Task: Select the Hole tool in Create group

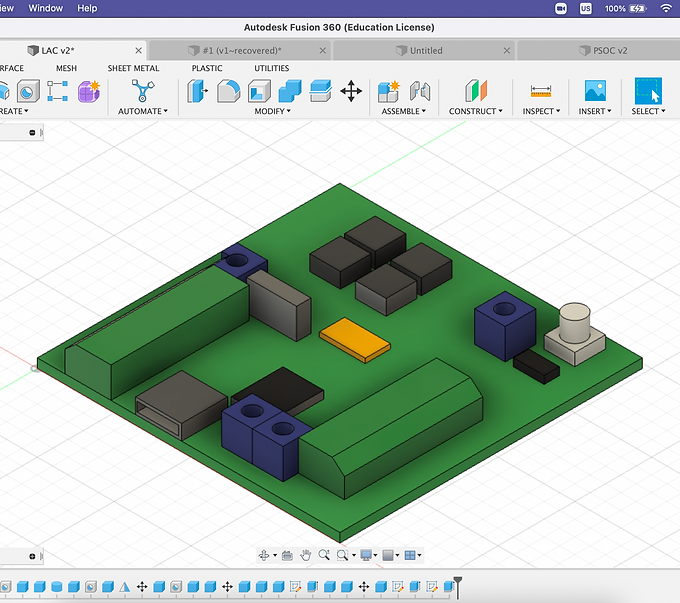Action: [28, 91]
